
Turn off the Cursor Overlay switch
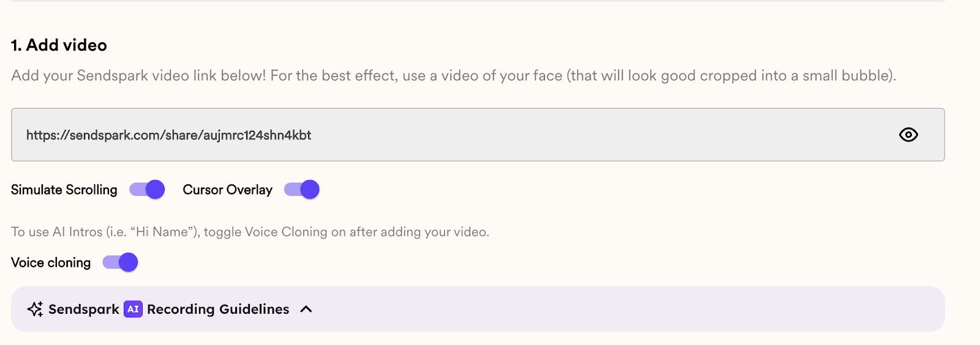(x=302, y=189)
